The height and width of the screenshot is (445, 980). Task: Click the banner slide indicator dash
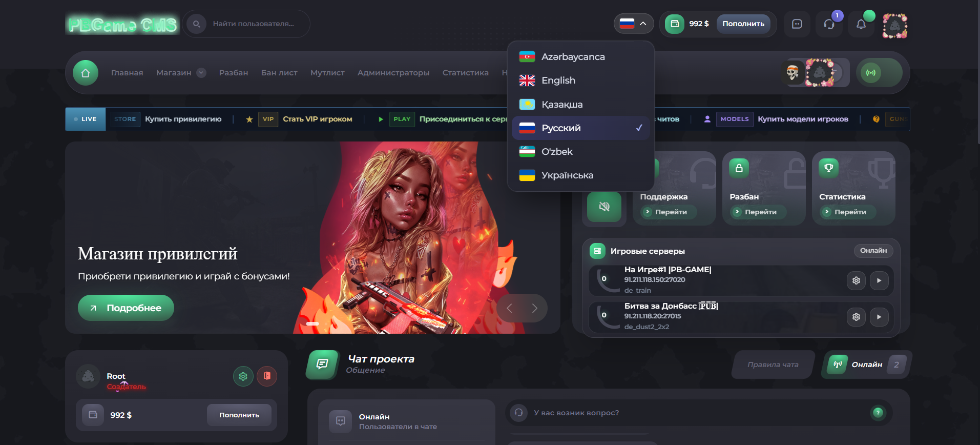click(x=312, y=323)
